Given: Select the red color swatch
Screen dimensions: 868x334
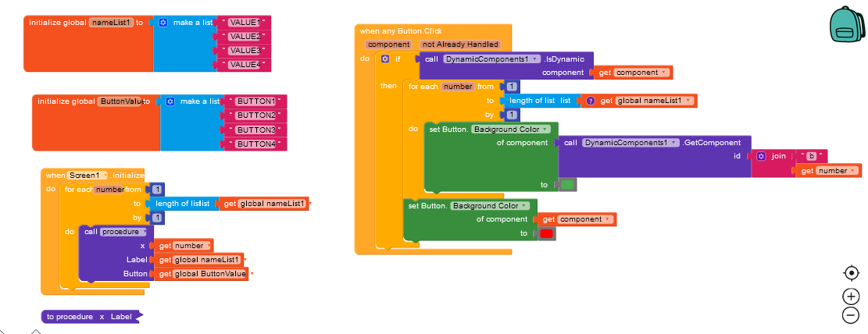Looking at the screenshot, I should click(546, 233).
